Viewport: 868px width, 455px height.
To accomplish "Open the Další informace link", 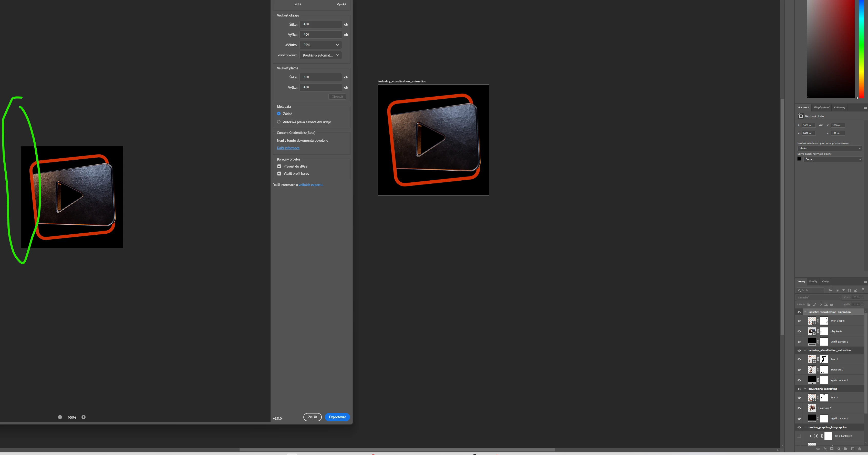I will (288, 148).
